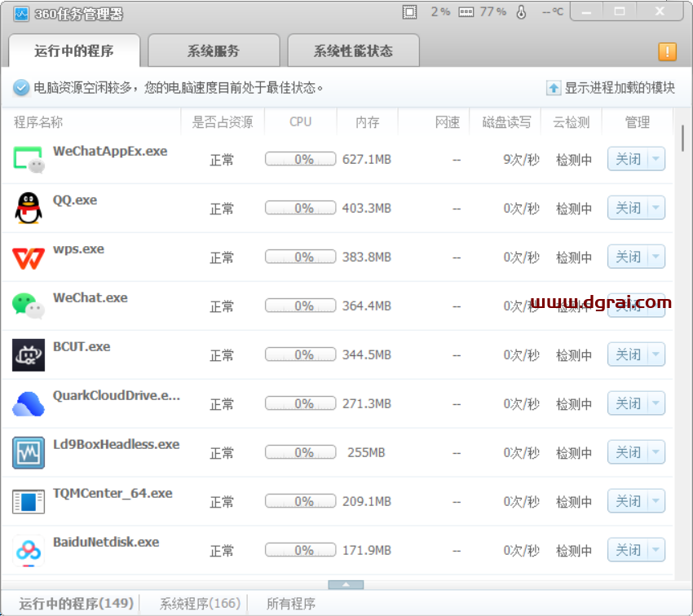The height and width of the screenshot is (616, 693).
Task: Click CPU usage bar for WeChatAppEx.exe
Action: click(301, 159)
